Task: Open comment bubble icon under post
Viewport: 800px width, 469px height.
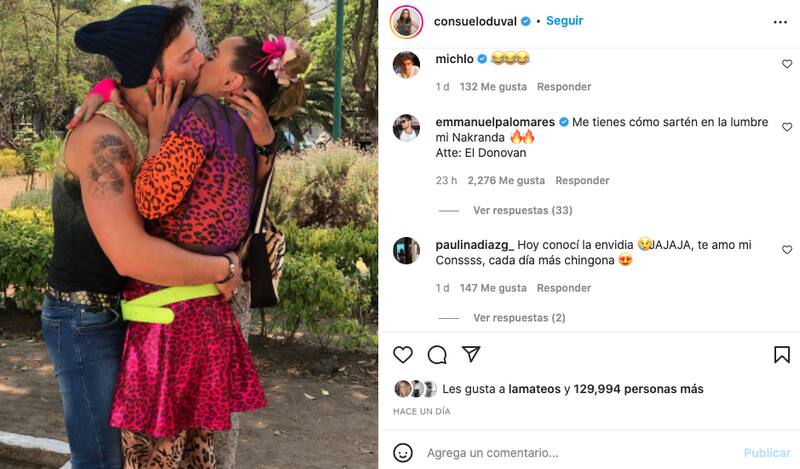Action: (437, 355)
